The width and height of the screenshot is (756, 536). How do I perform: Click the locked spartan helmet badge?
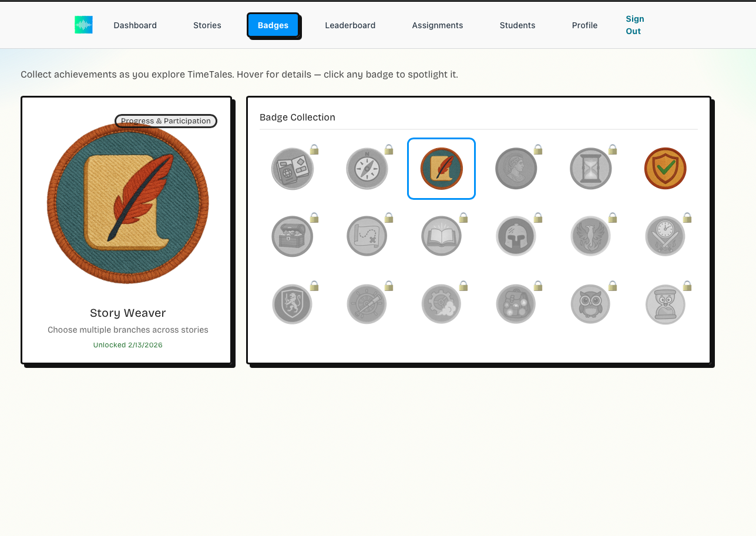tap(516, 236)
